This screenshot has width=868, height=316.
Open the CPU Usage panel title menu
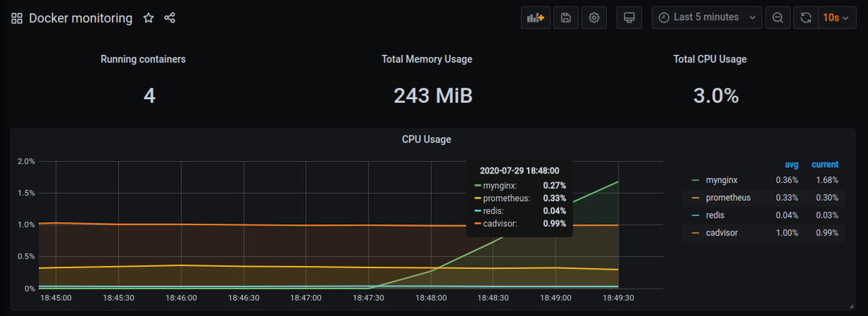pyautogui.click(x=426, y=139)
